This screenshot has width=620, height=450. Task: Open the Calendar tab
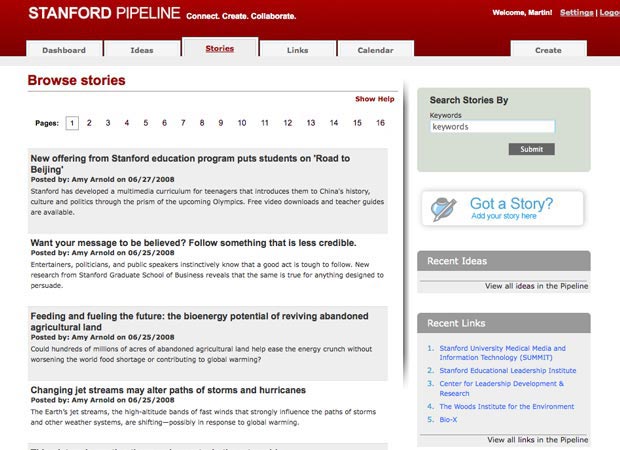tap(376, 49)
